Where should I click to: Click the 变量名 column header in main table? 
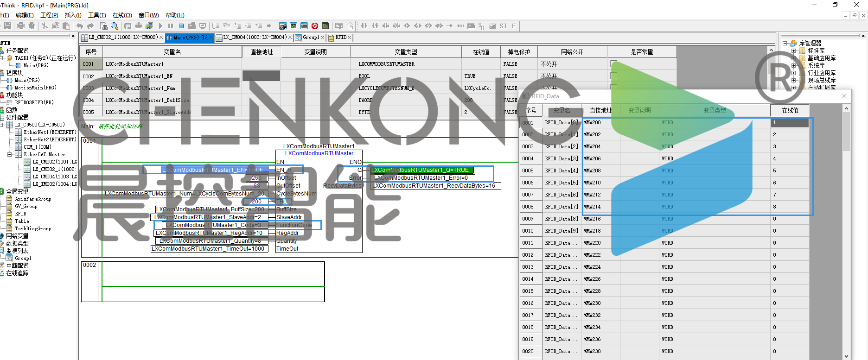(x=172, y=52)
